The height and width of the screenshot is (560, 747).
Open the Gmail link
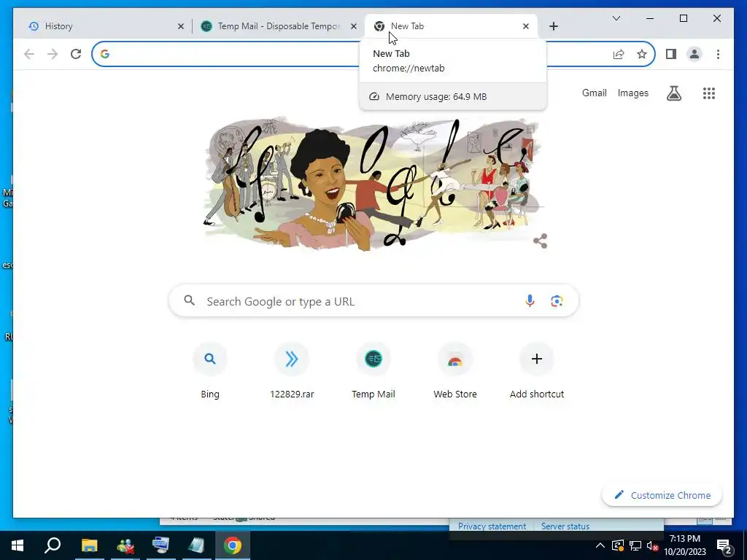pyautogui.click(x=594, y=93)
